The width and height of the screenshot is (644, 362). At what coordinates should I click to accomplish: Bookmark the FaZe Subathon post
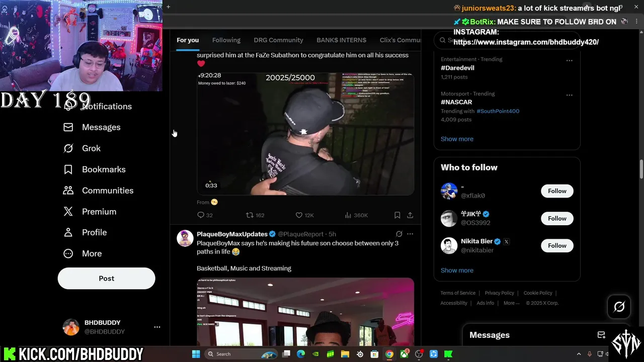(397, 215)
